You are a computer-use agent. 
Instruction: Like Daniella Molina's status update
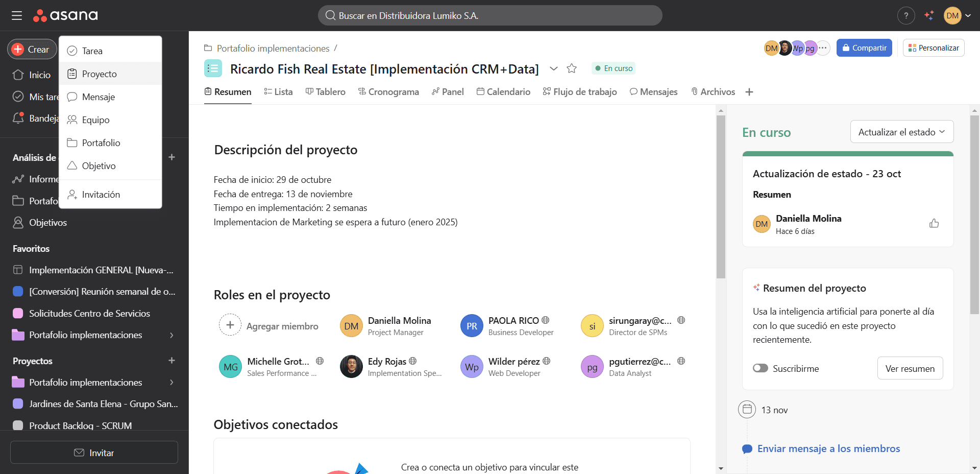pos(934,223)
